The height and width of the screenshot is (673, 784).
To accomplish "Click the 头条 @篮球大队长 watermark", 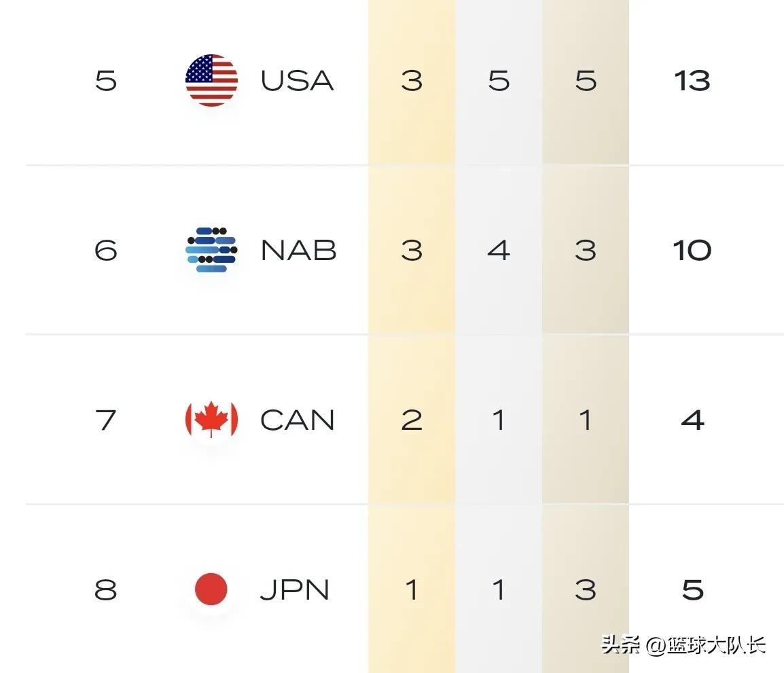I will click(683, 644).
